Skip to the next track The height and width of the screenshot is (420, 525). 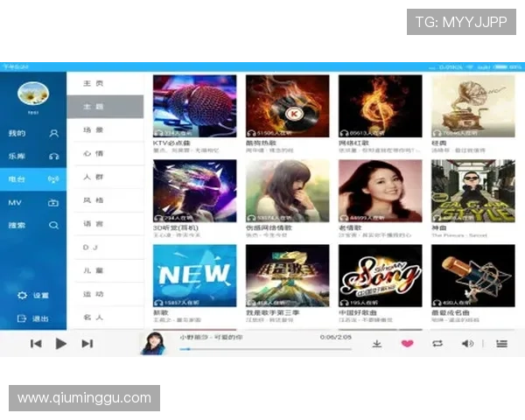[87, 344]
